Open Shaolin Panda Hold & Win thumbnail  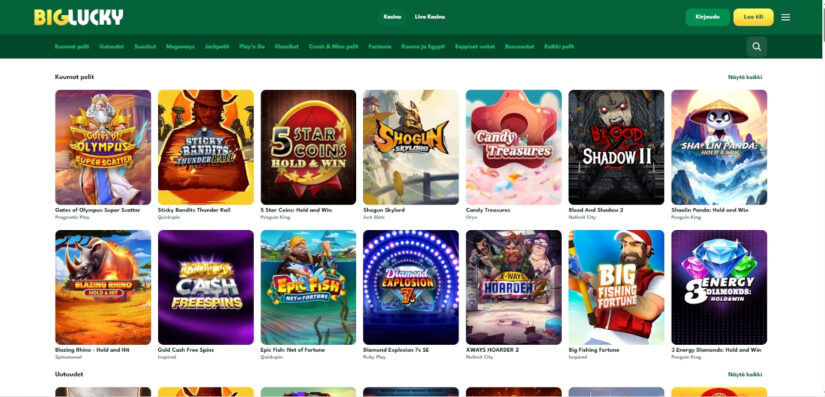(x=719, y=147)
